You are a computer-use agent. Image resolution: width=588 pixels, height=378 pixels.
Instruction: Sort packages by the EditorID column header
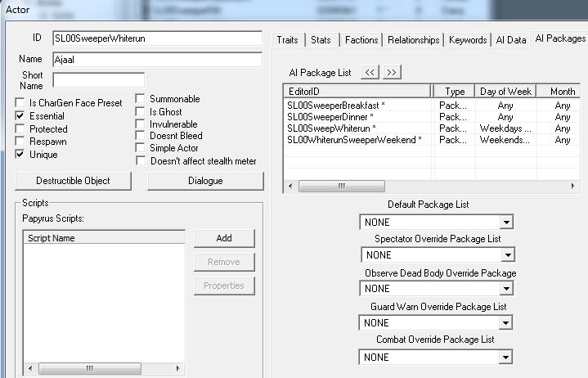point(357,92)
